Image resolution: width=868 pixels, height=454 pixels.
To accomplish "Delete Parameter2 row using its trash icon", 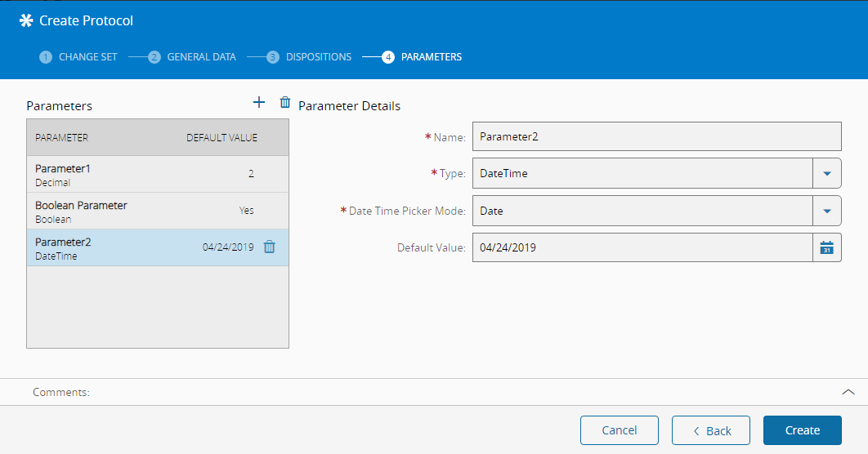I will tap(270, 247).
